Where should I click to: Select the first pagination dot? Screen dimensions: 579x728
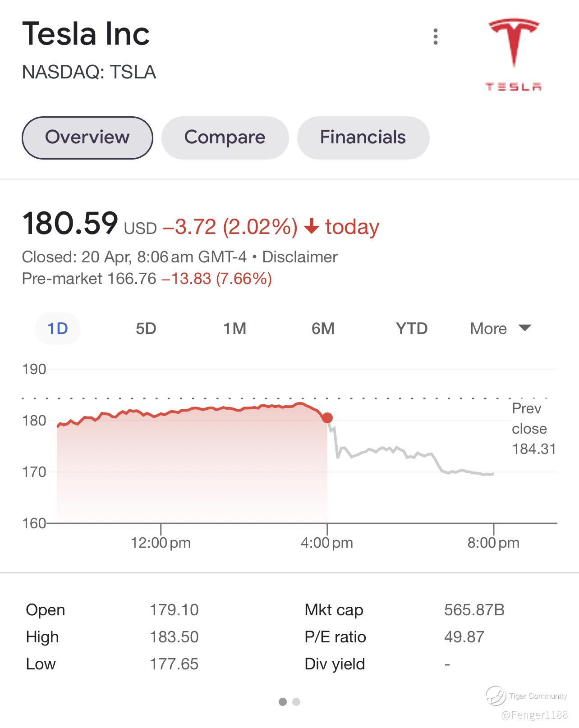pyautogui.click(x=283, y=701)
